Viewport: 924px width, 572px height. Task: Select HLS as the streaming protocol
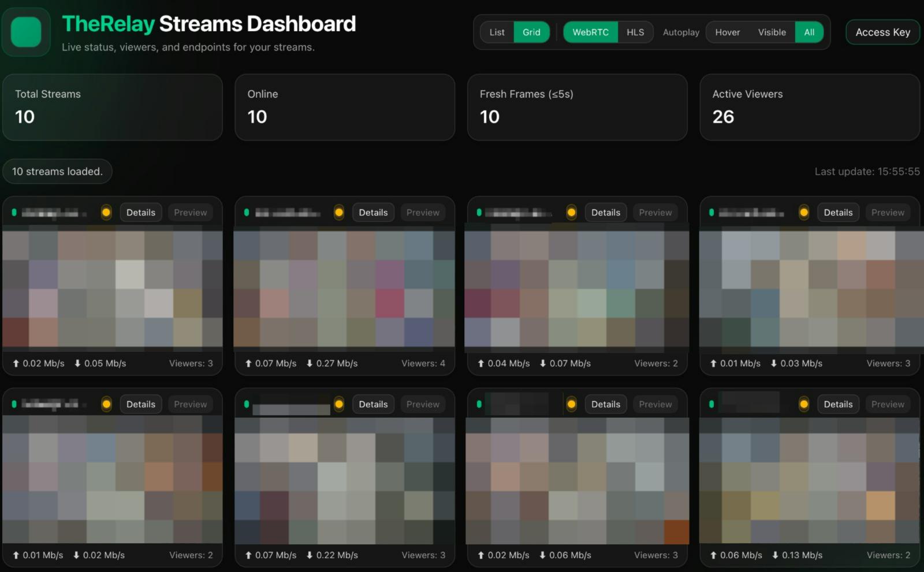(x=635, y=32)
